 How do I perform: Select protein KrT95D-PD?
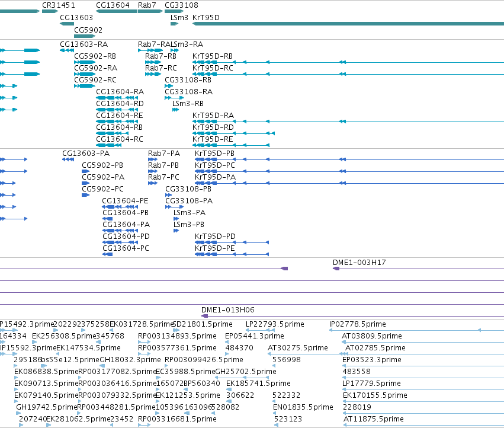(215, 237)
